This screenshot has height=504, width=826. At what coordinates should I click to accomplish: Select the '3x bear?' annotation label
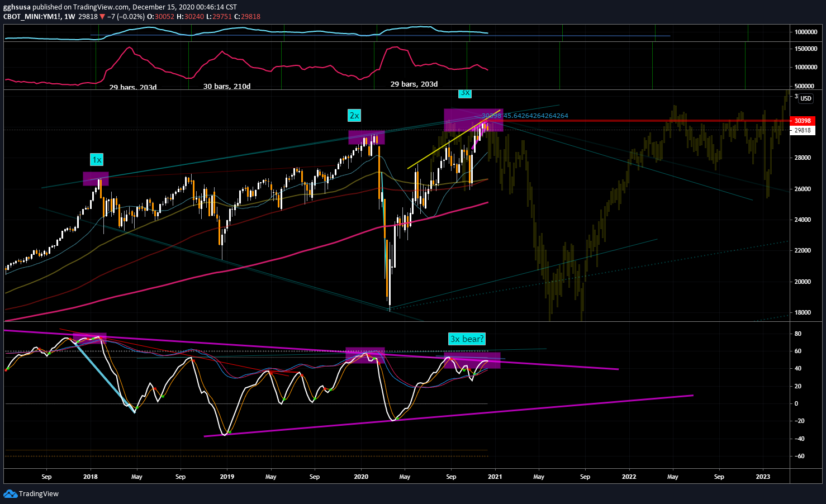point(467,339)
